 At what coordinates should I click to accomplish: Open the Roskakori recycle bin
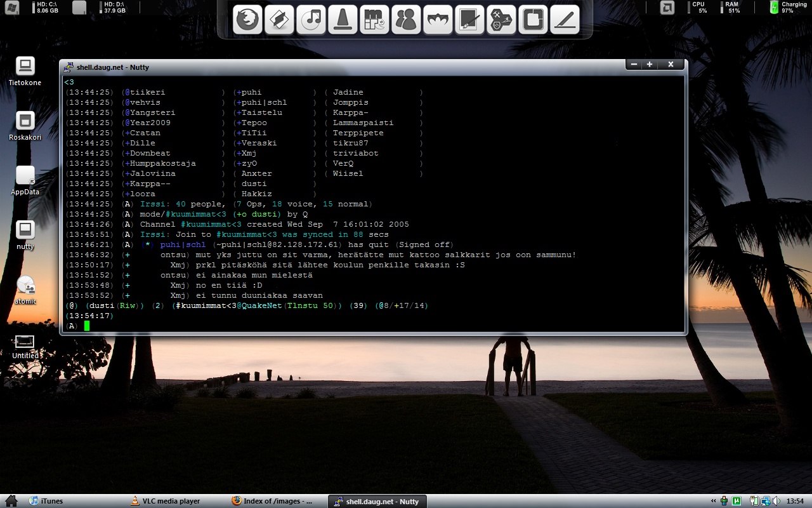click(x=25, y=121)
